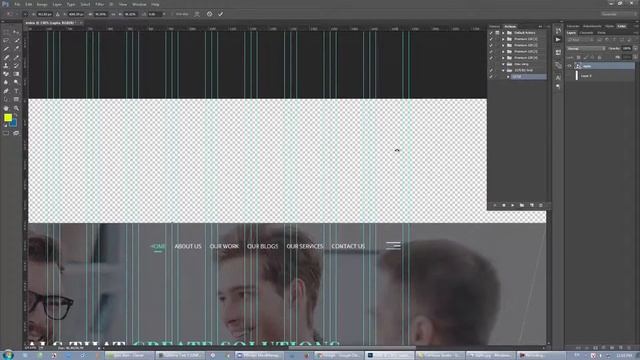The height and width of the screenshot is (360, 640).
Task: Select the Eyedropper tool
Action: pos(16,49)
